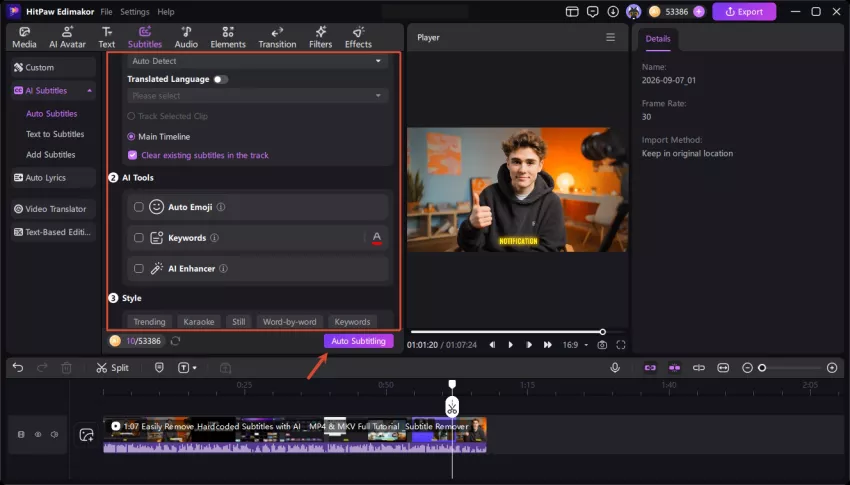Click the microphone record voiceover icon
Viewport: 850px width, 485px height.
pos(615,368)
